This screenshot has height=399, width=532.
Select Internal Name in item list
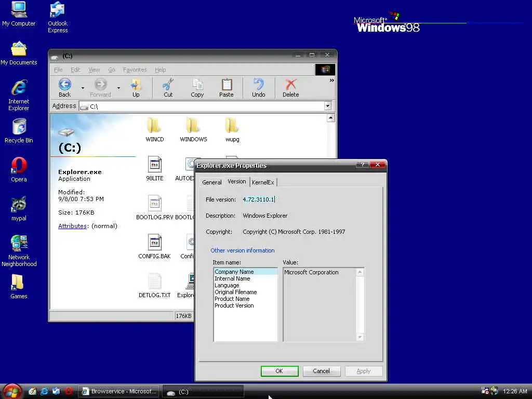(x=245, y=278)
